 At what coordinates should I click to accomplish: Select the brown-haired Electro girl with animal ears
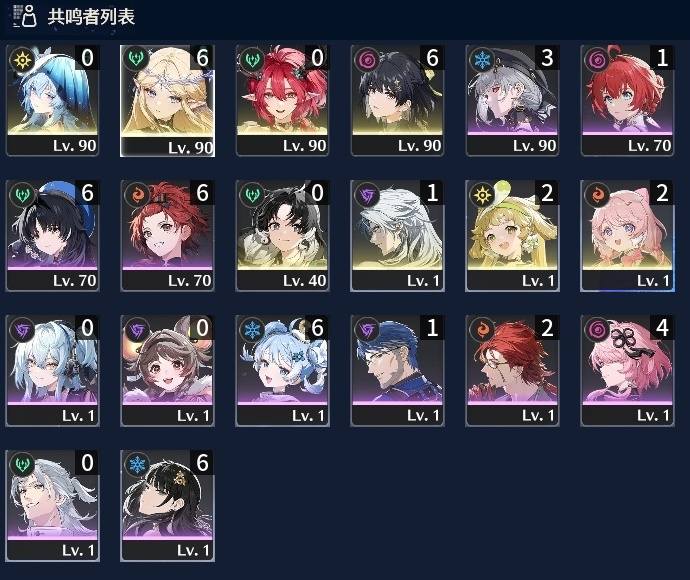click(167, 371)
